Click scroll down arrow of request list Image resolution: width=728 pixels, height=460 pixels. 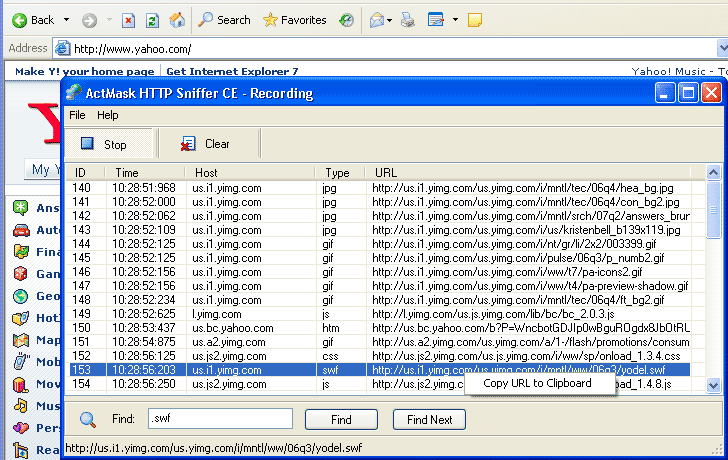click(x=713, y=385)
